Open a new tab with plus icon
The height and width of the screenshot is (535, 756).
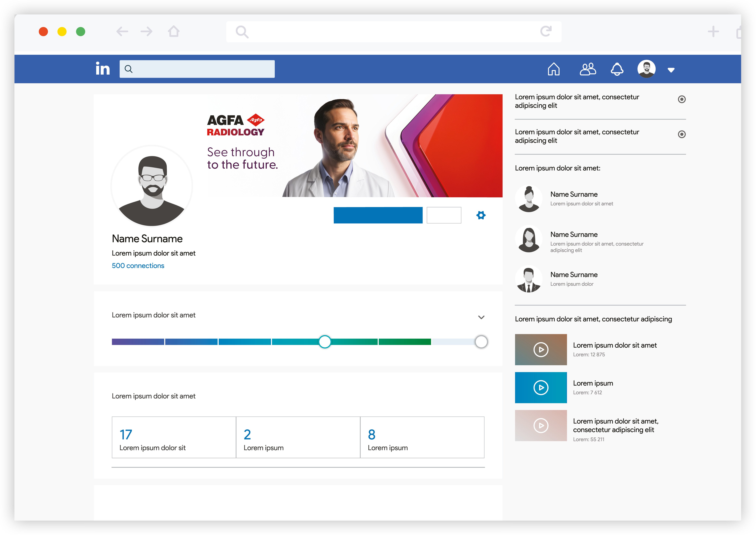713,32
